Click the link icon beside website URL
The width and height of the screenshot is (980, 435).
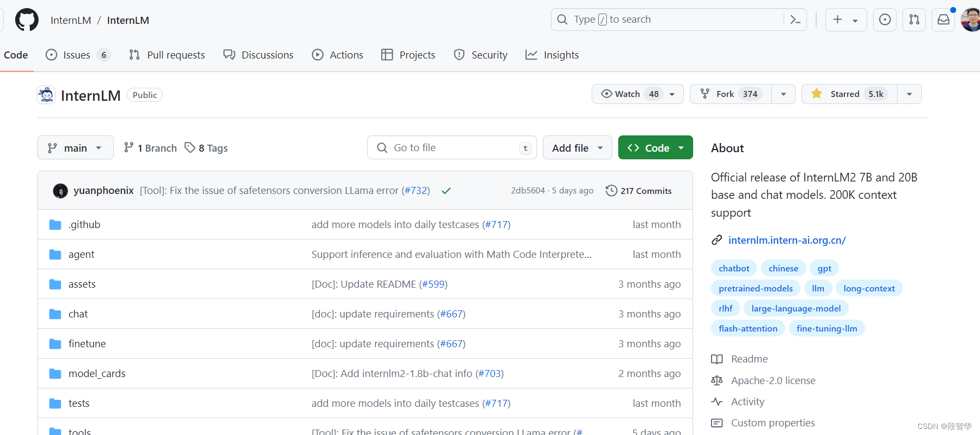point(717,240)
